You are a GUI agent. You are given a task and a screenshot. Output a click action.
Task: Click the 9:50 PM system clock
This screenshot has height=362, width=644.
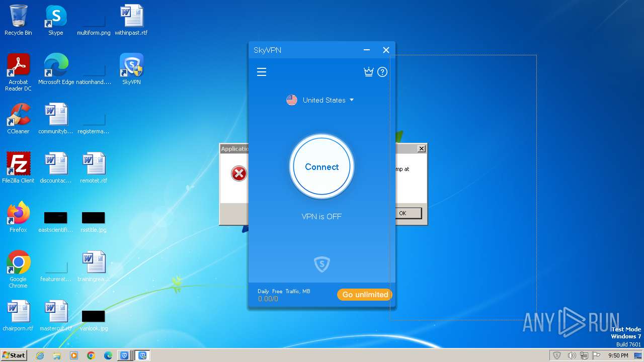coord(618,355)
